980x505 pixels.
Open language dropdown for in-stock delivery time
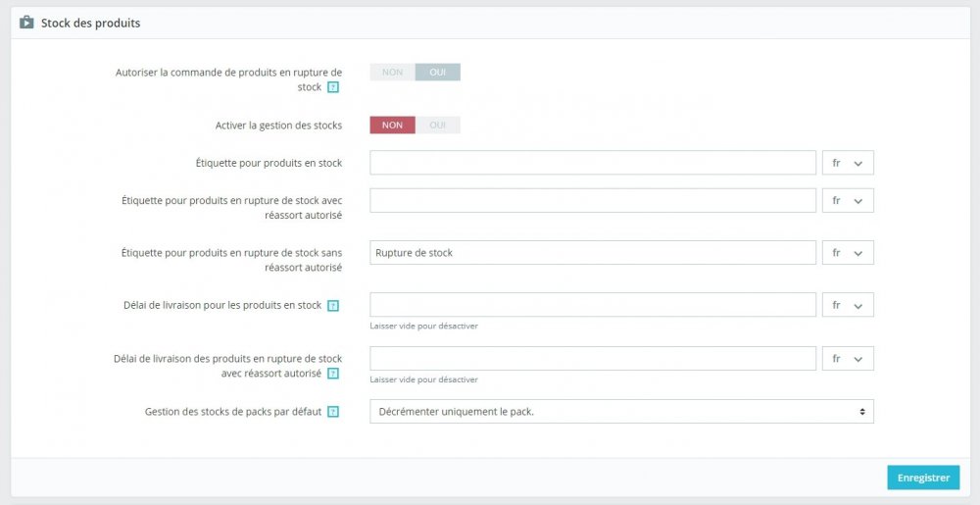[x=847, y=305]
